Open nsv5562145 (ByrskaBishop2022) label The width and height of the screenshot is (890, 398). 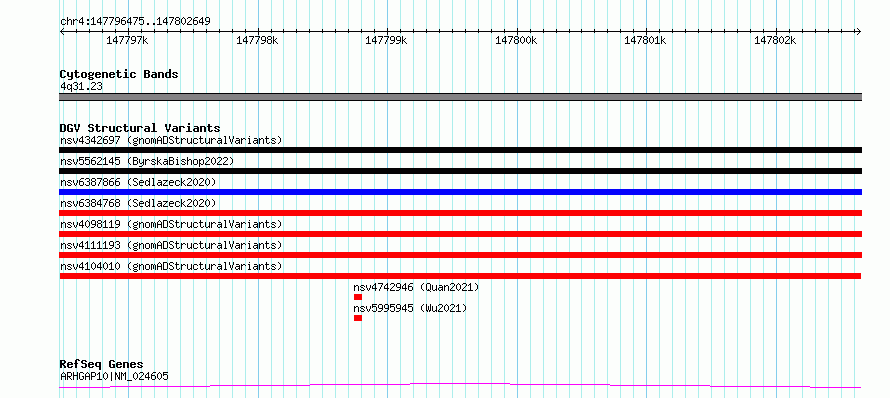pos(147,161)
